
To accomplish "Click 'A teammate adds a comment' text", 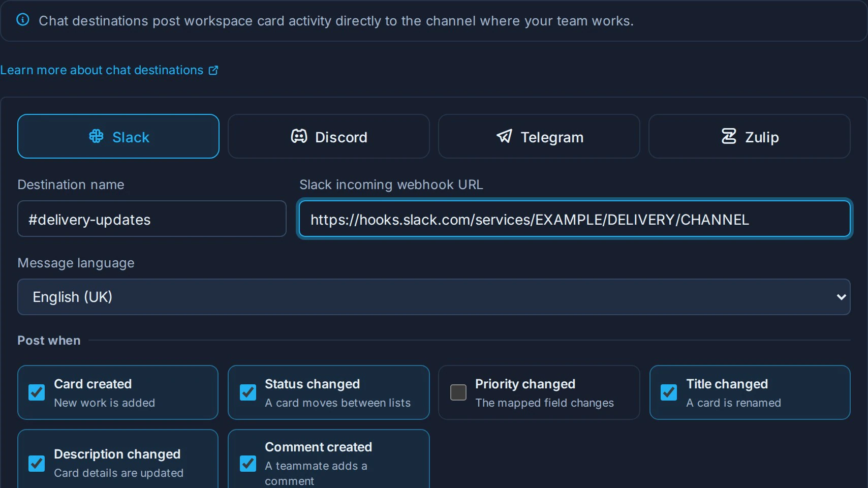I will (316, 473).
